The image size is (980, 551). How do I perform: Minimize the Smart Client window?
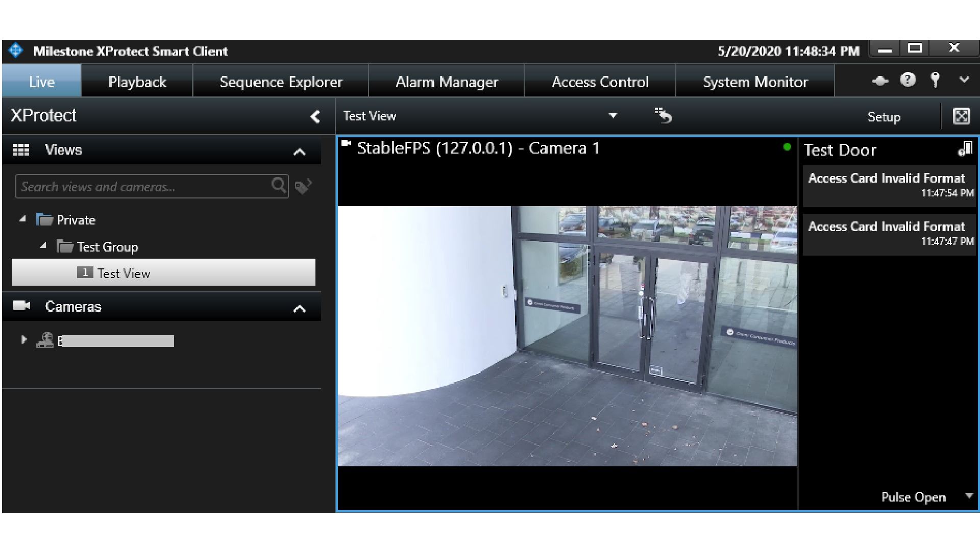click(x=885, y=49)
